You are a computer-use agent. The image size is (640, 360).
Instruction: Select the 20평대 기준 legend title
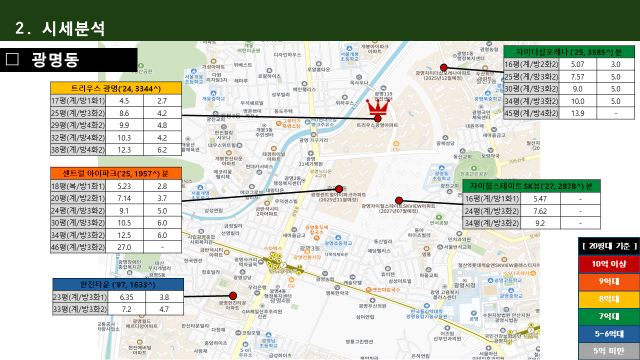point(609,246)
